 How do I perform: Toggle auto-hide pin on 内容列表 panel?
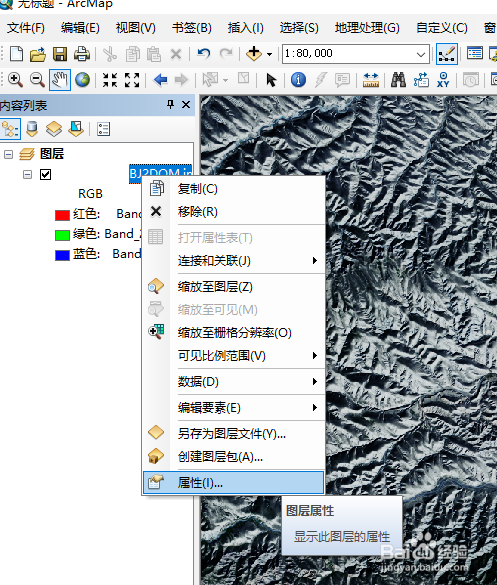[x=171, y=105]
